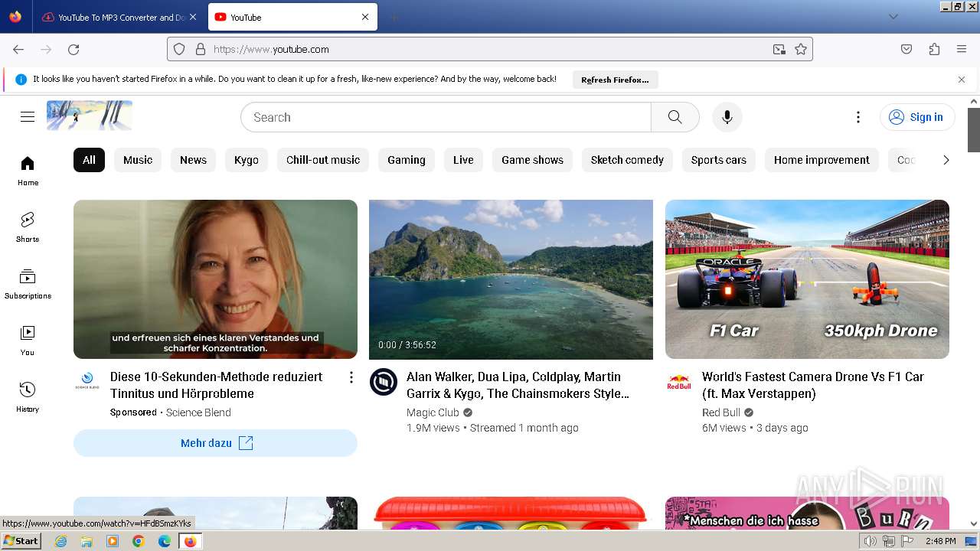
Task: Click the page vertical scrollbar thumb
Action: (974, 130)
